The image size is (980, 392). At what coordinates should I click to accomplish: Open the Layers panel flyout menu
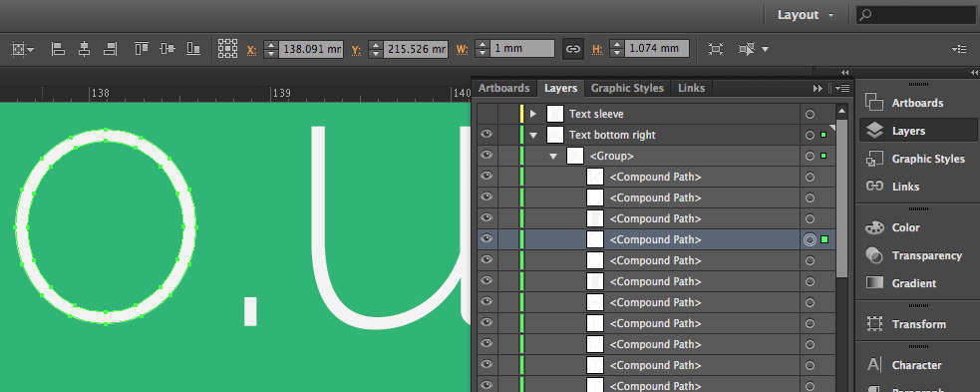842,88
